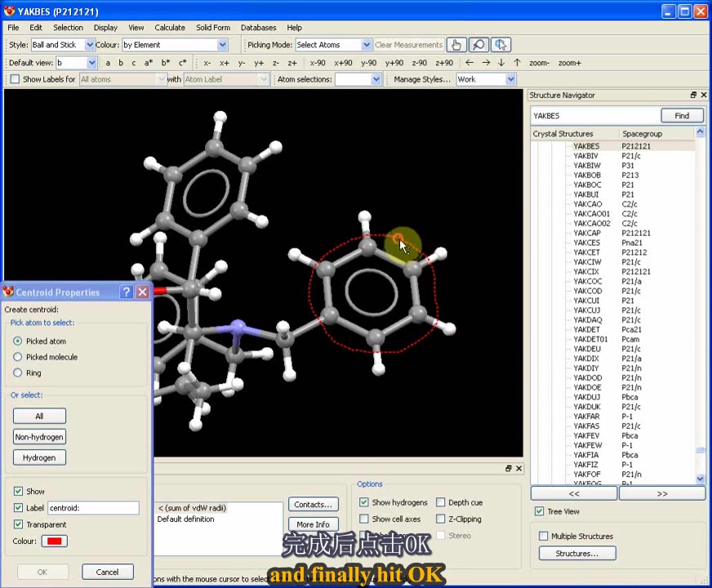Enable the Depth cue checkbox
The image size is (712, 588).
click(x=441, y=502)
